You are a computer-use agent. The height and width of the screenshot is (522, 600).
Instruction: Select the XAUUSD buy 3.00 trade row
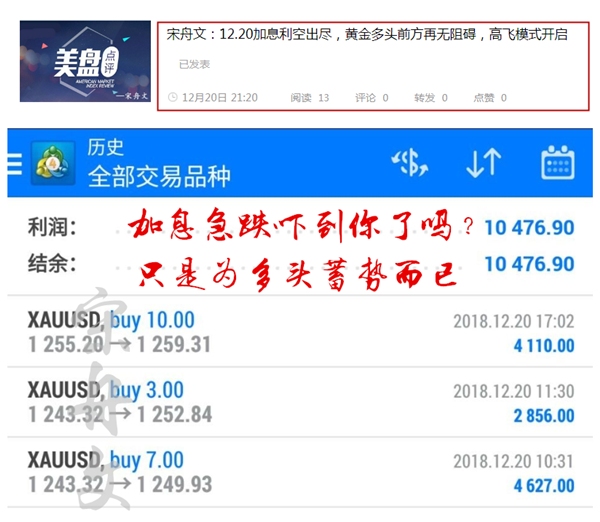[300, 402]
